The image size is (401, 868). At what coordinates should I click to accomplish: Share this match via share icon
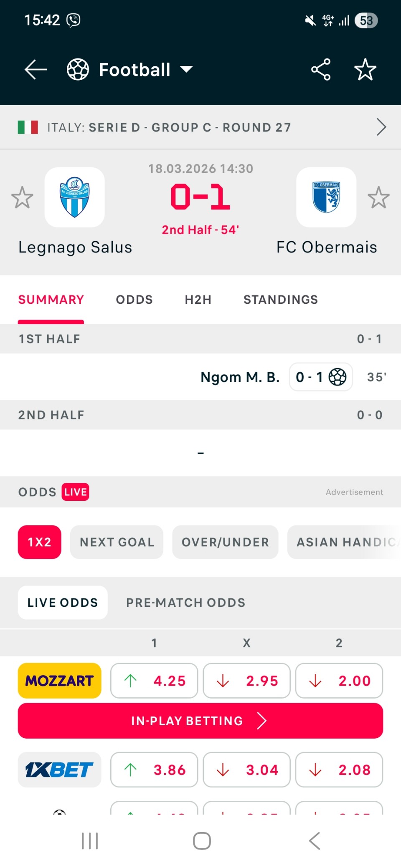tap(321, 69)
